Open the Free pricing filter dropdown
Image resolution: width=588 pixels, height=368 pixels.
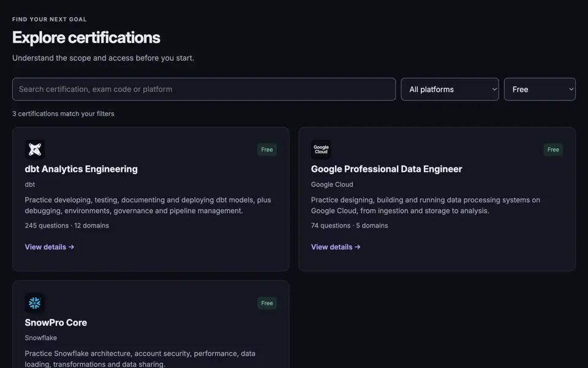click(540, 90)
